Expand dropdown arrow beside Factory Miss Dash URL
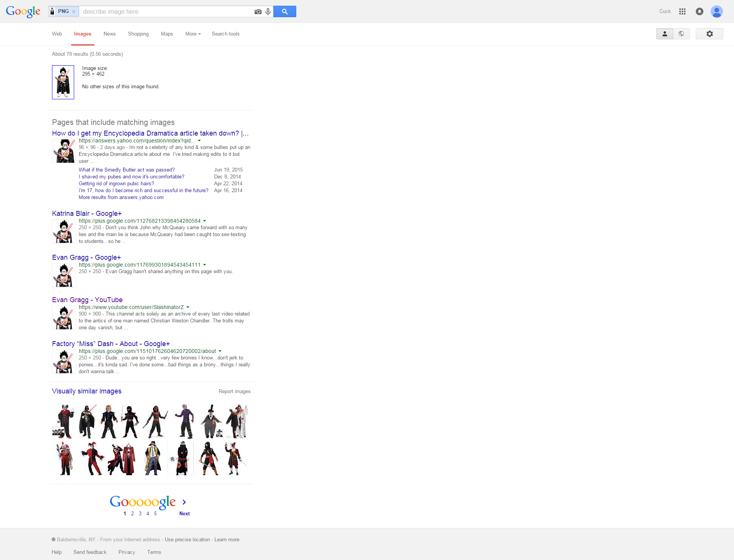 [x=220, y=351]
